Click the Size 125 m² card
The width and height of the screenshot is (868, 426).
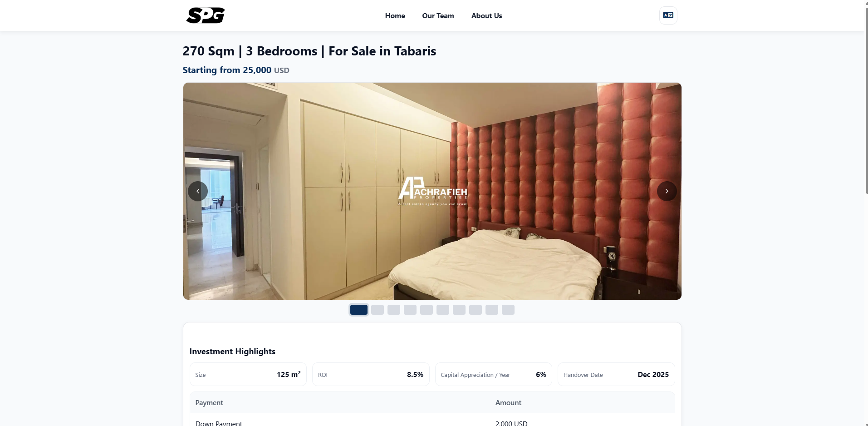[248, 375]
